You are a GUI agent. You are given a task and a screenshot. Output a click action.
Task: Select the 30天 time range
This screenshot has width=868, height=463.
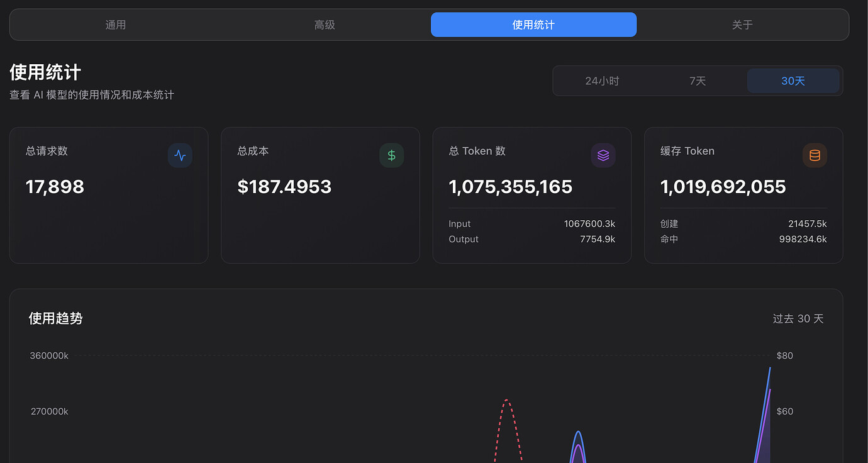[x=793, y=81]
